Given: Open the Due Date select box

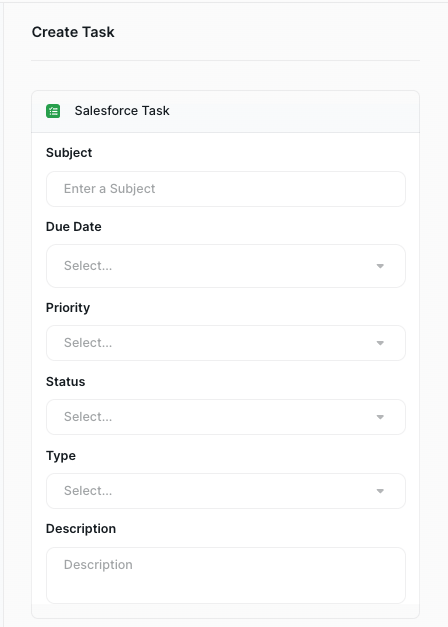Looking at the screenshot, I should point(226,266).
